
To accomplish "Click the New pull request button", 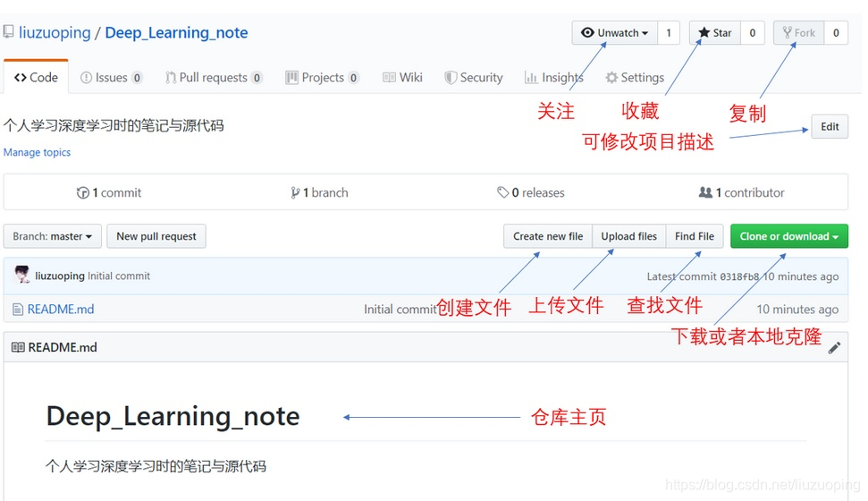I will [156, 236].
